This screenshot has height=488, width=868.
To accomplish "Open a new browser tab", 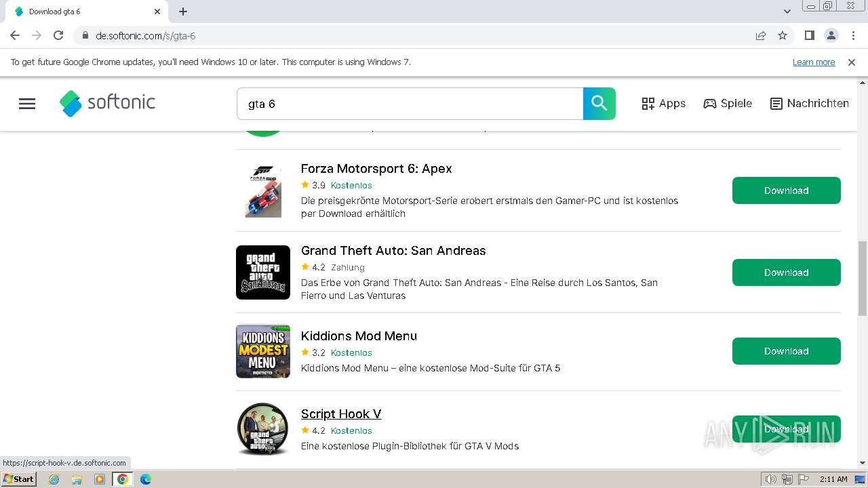I will pos(183,12).
